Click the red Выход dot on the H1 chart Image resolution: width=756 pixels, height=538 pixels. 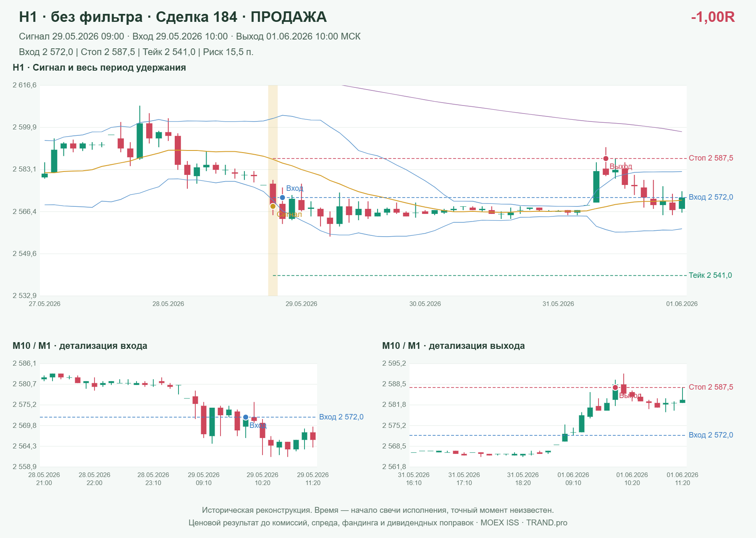(606, 158)
